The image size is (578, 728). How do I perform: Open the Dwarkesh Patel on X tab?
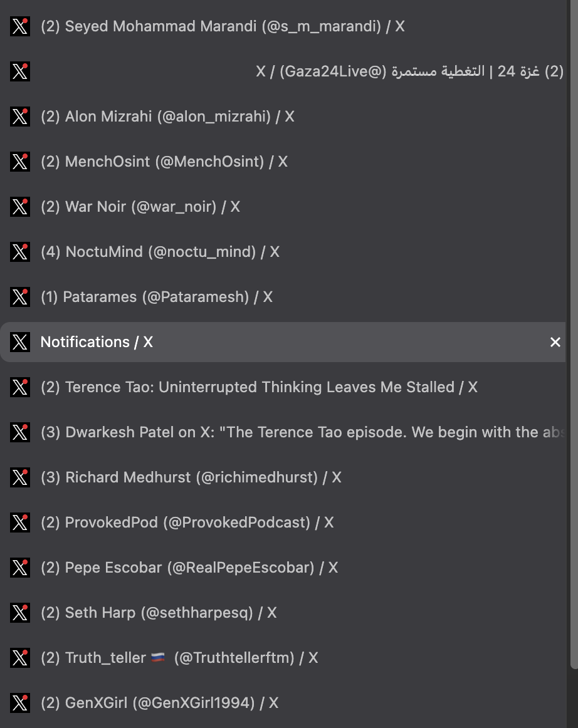(301, 432)
